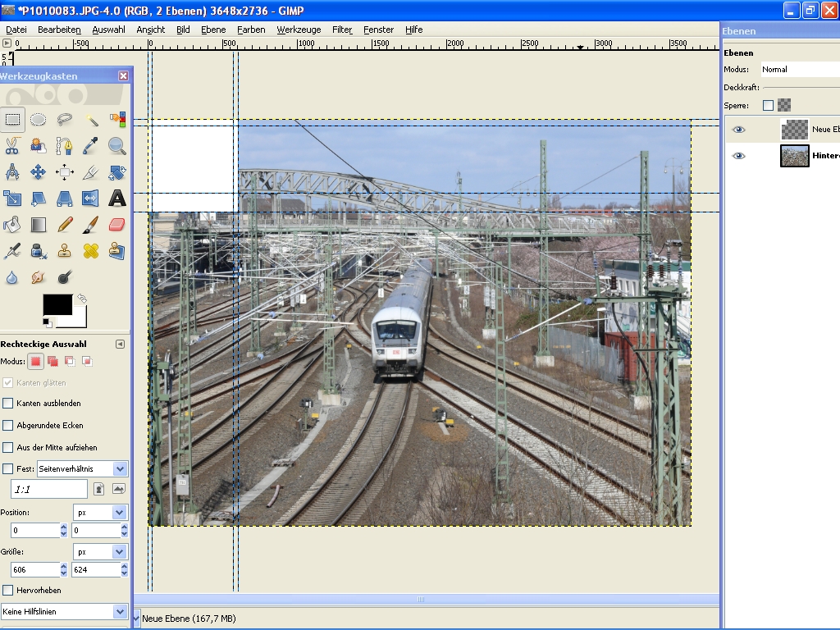Select the Airbrush tool

point(11,251)
